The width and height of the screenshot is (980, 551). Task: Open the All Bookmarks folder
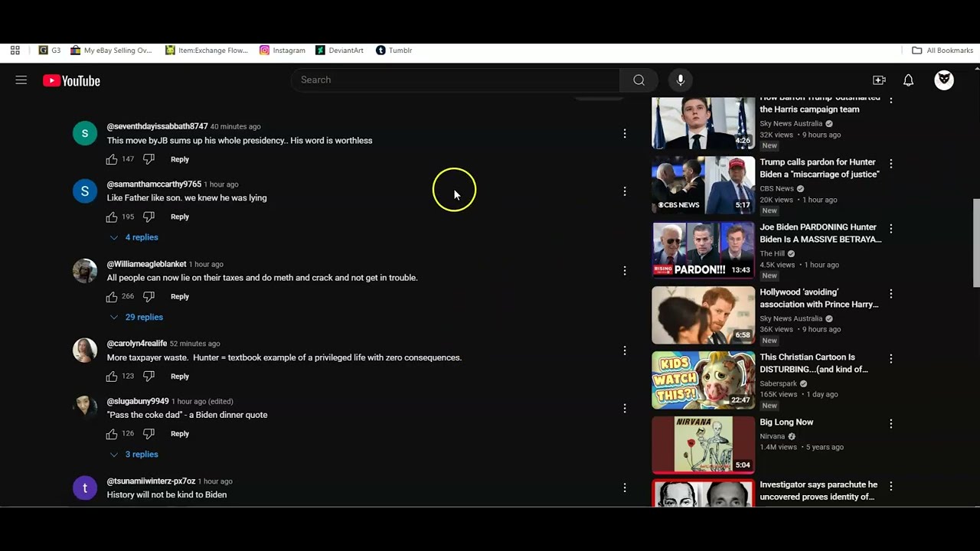(x=942, y=51)
